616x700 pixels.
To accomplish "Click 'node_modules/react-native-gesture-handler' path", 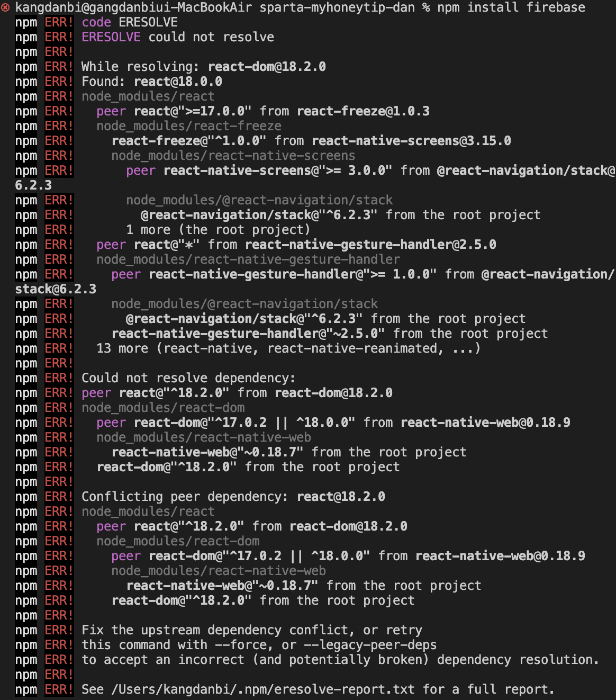I will (x=248, y=259).
